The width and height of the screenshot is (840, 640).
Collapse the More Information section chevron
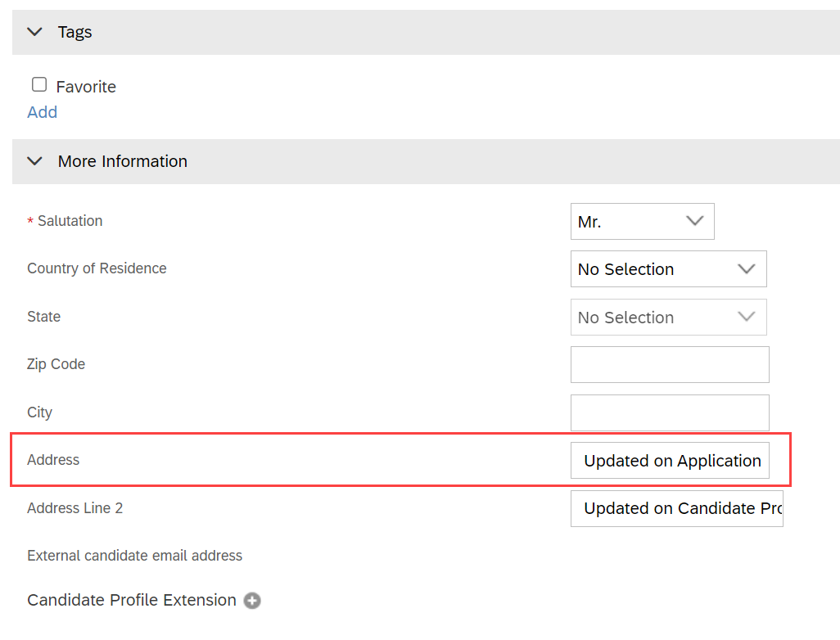tap(35, 161)
